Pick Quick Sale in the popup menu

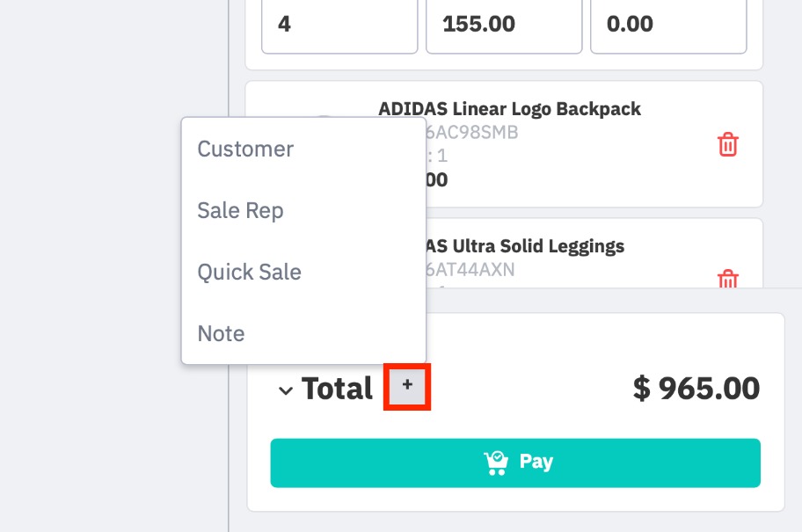tap(249, 272)
